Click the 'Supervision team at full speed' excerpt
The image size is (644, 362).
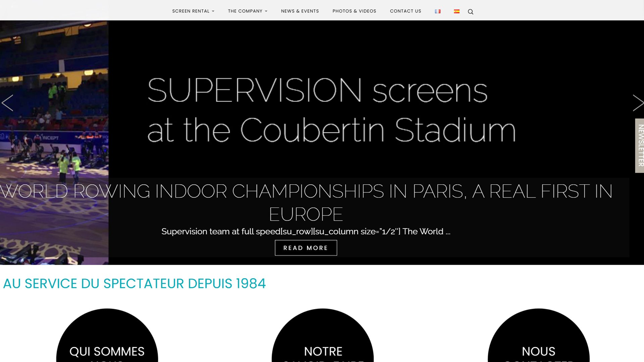point(306,231)
